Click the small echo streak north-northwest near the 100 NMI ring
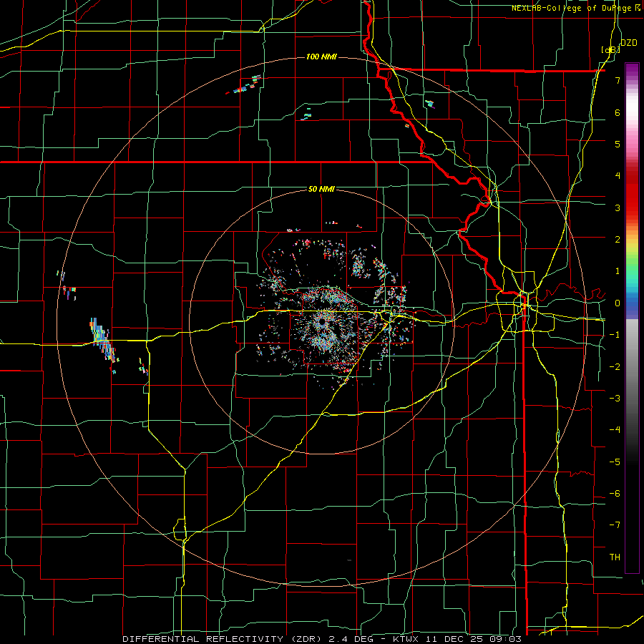The height and width of the screenshot is (644, 644). (x=244, y=85)
